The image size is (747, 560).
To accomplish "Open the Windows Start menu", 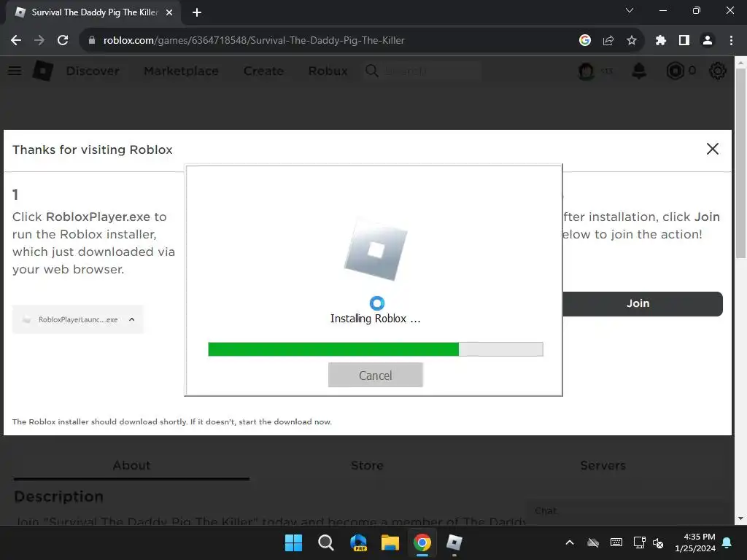I will (x=293, y=542).
